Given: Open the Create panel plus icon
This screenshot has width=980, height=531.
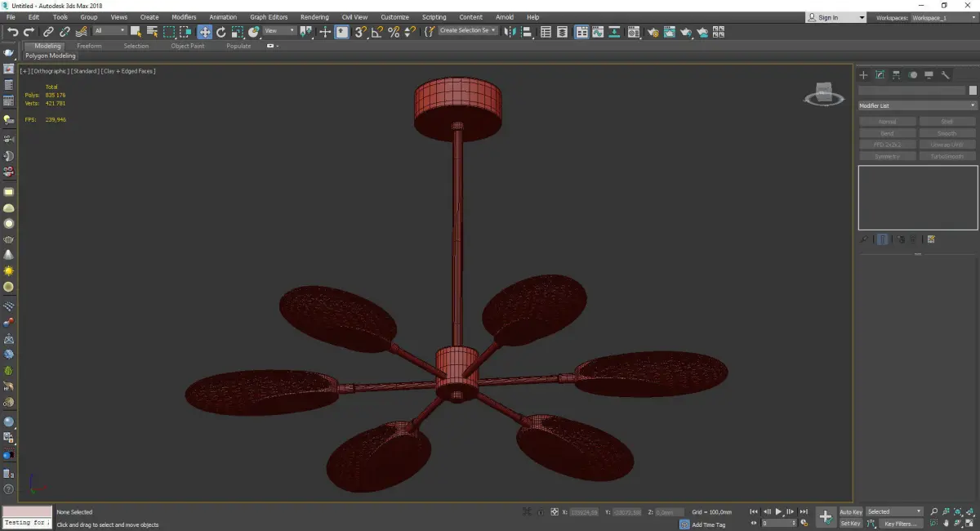Looking at the screenshot, I should click(x=864, y=75).
